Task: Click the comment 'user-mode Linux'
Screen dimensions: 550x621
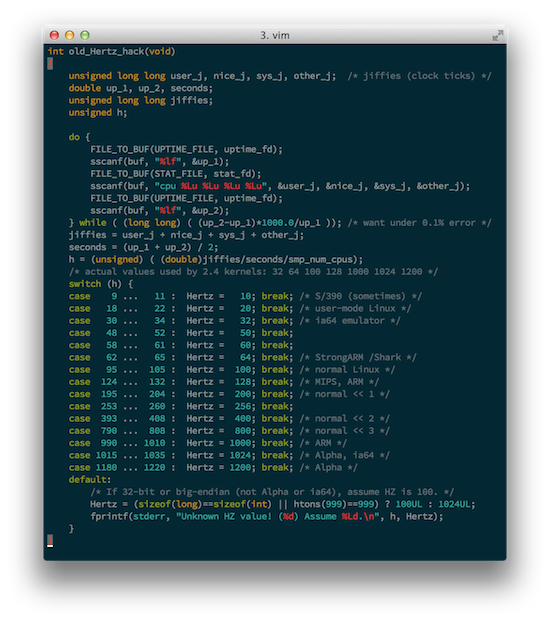Action: click(x=355, y=309)
